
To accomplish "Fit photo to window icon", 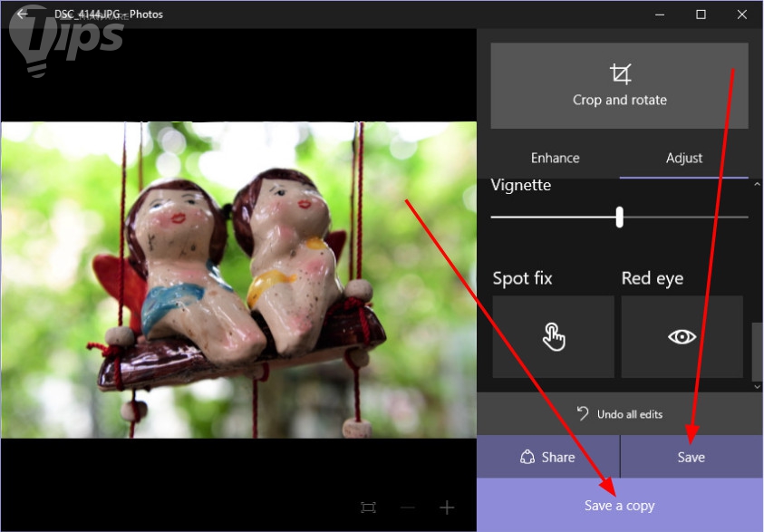I will [x=368, y=508].
